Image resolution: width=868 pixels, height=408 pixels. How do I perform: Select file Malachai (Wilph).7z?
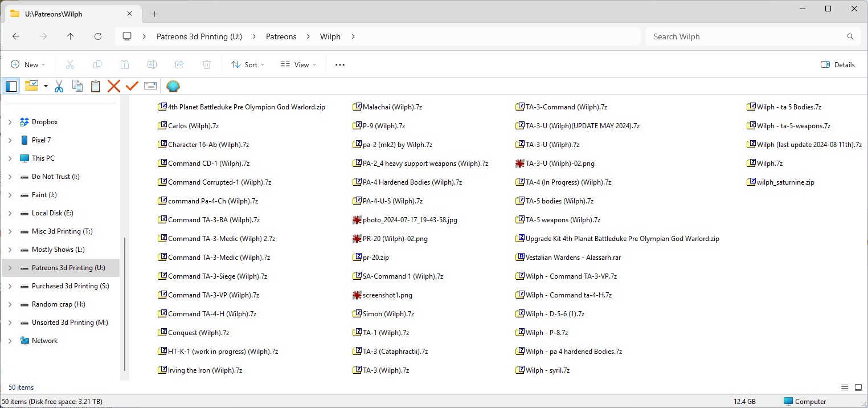(x=387, y=107)
